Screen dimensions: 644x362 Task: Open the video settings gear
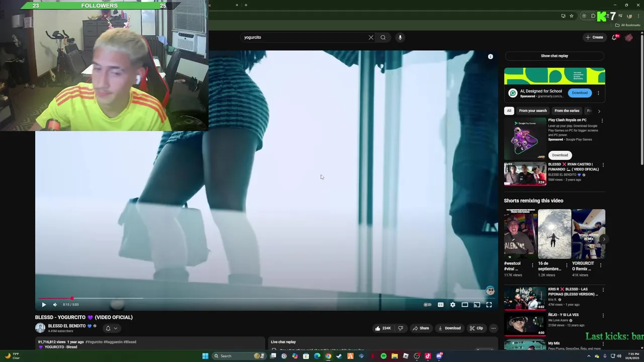click(453, 305)
